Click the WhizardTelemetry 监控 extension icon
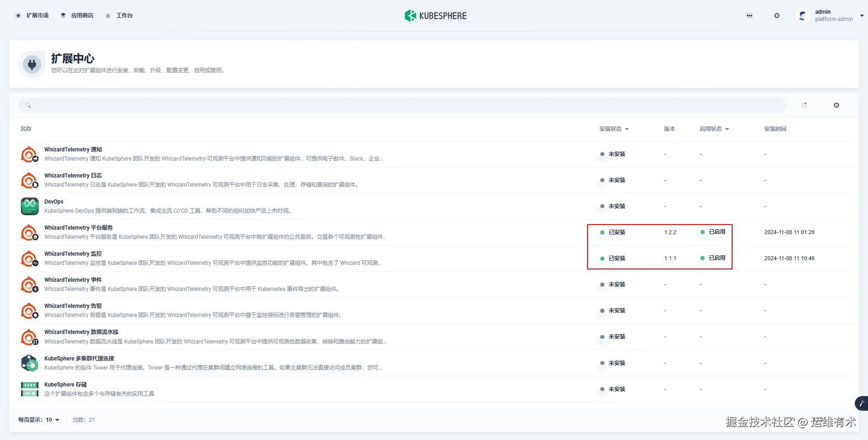This screenshot has height=440, width=868. tap(30, 258)
